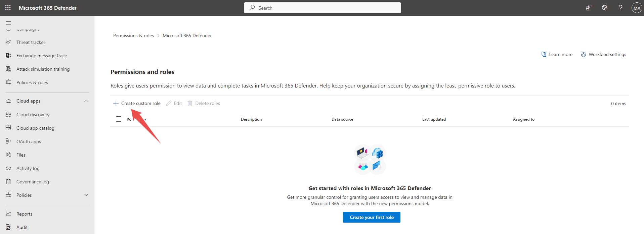Open Threat tracker page
The width and height of the screenshot is (644, 234).
coord(31,42)
